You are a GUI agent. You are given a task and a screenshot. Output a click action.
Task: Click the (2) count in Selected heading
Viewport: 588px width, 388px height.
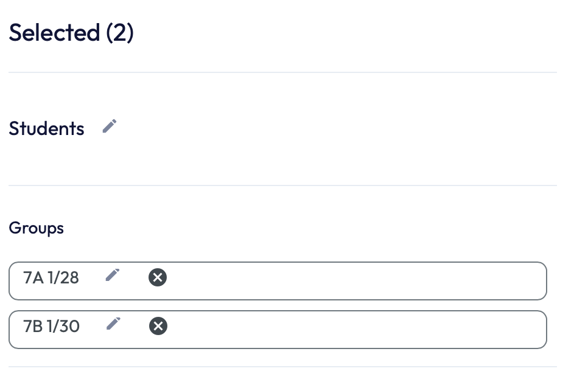[119, 32]
